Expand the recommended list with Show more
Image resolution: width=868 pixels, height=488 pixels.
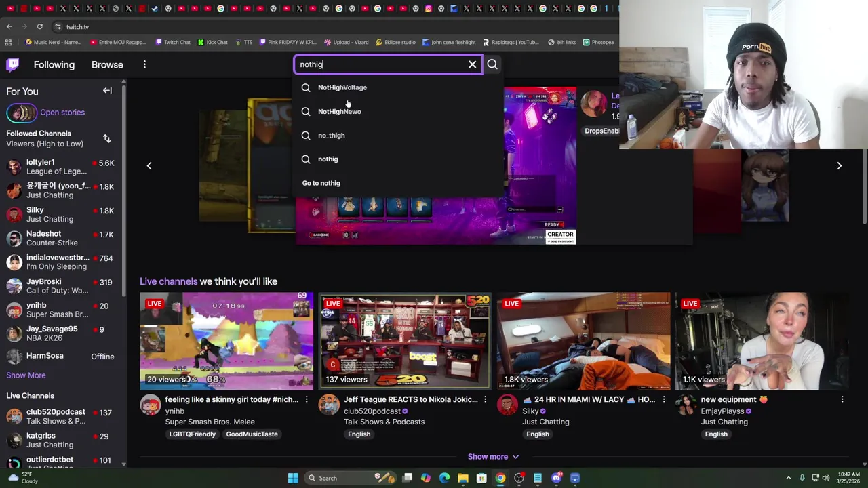tap(493, 457)
